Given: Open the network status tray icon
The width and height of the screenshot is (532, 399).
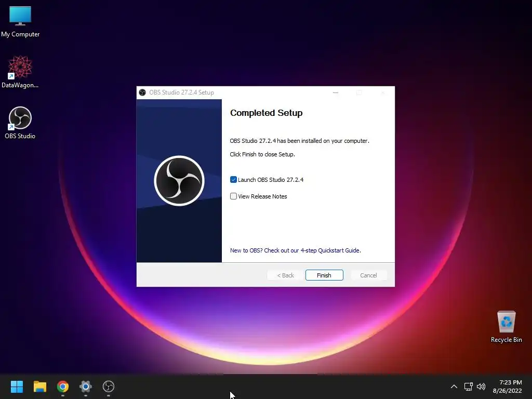Looking at the screenshot, I should [469, 387].
